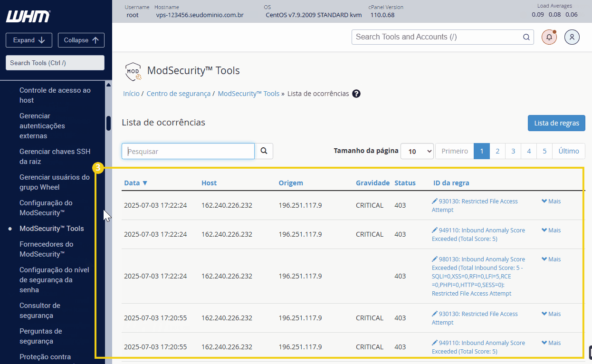Go to page 2 of occurrences
This screenshot has width=592, height=364.
pos(497,151)
